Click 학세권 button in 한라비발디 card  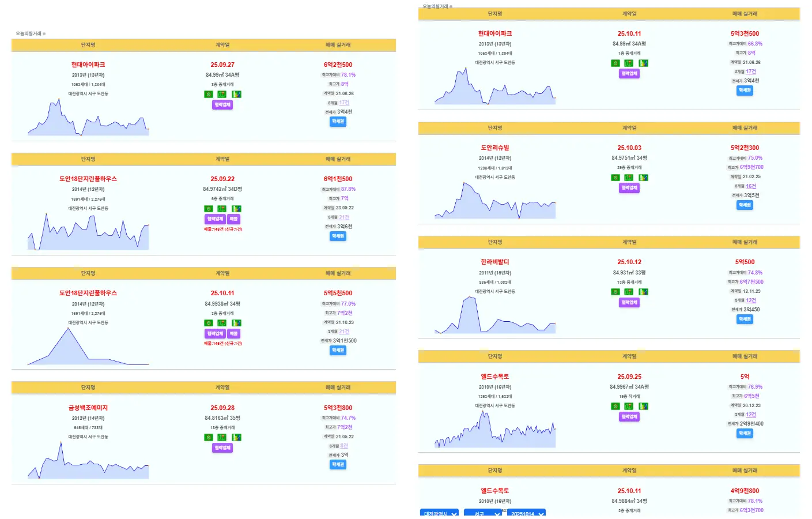tap(745, 319)
